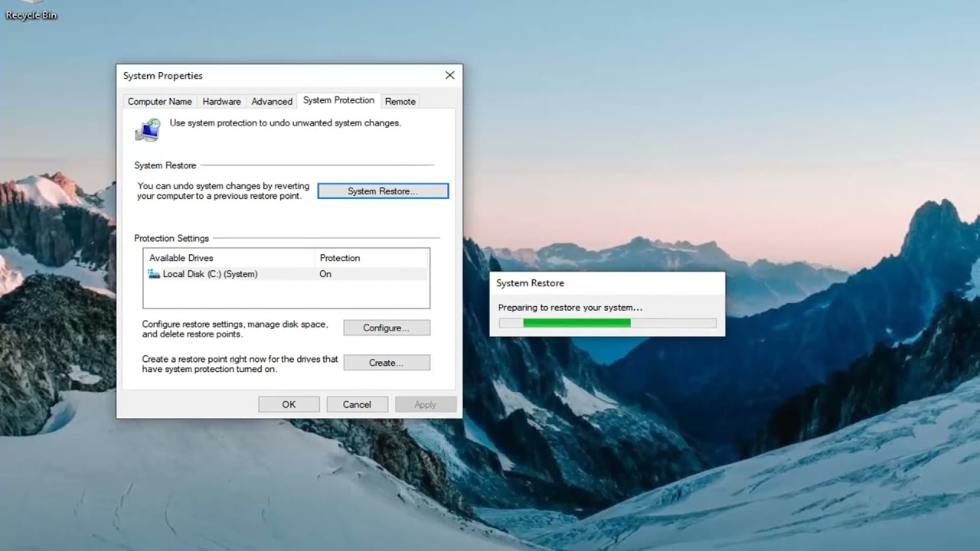Switch to the Computer Name tab
Viewport: 980px width, 551px height.
point(159,101)
